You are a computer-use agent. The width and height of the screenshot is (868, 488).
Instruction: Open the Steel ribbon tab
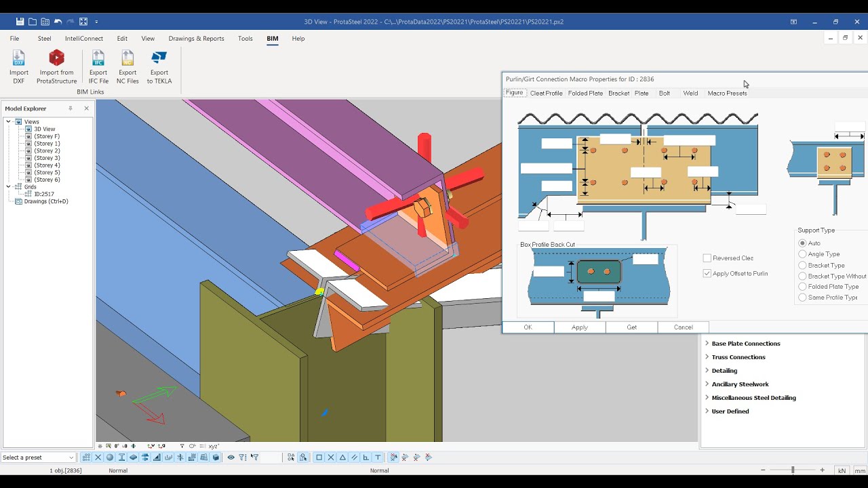[44, 39]
